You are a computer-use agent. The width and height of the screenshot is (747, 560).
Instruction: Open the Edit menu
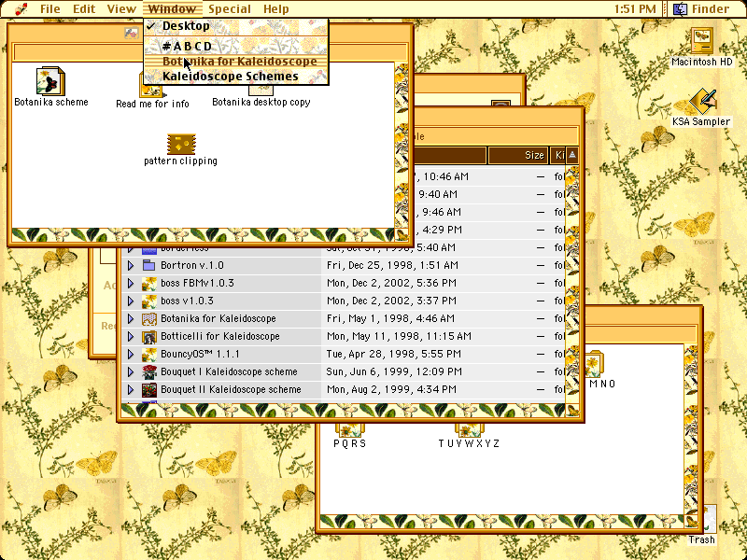84,9
